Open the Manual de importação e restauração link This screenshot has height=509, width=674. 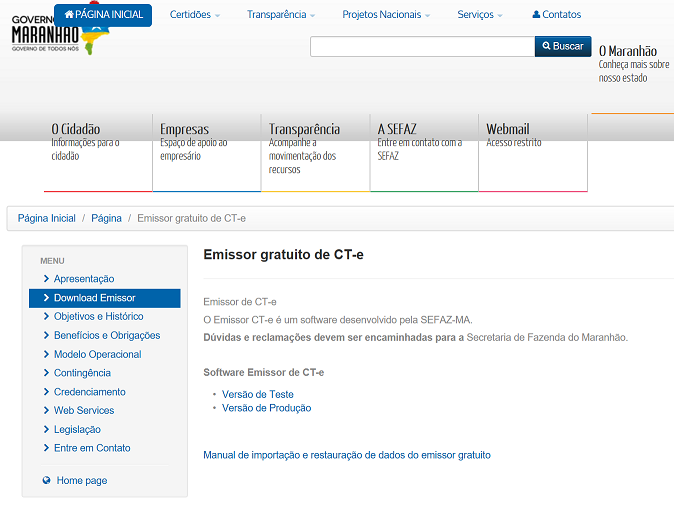(347, 455)
